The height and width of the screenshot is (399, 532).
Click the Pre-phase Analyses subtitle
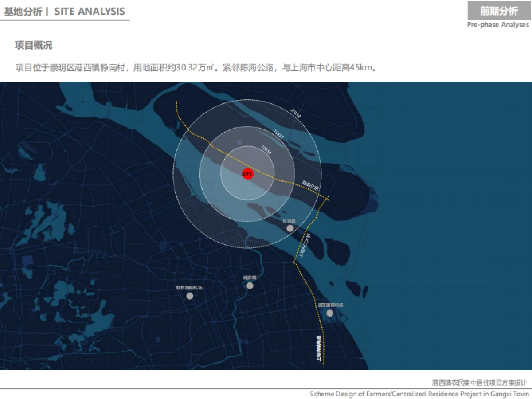(498, 25)
